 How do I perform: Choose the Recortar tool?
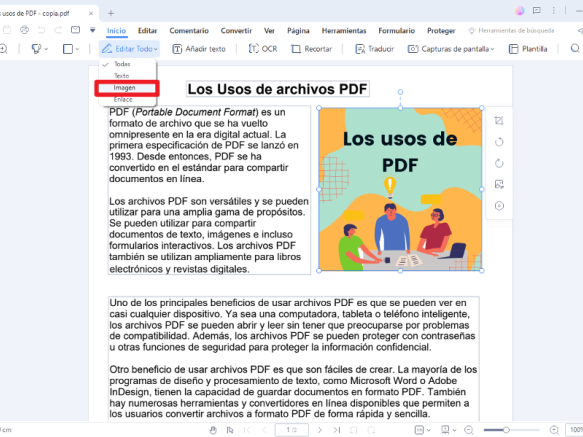(311, 49)
